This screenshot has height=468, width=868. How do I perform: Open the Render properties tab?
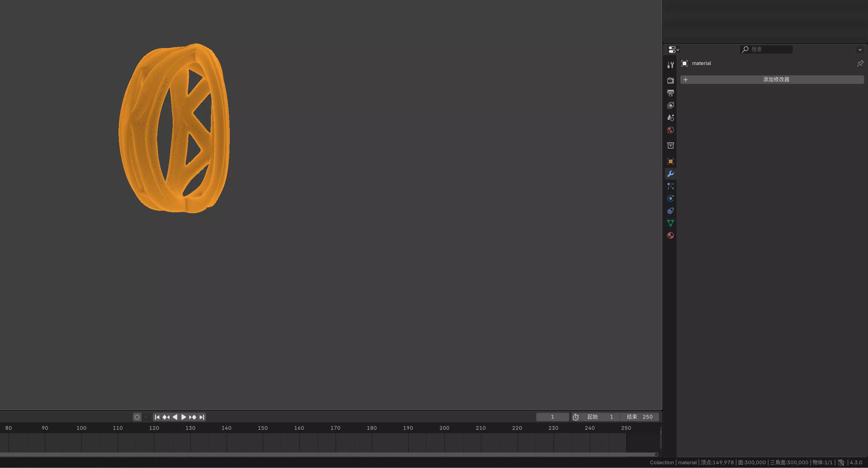(671, 80)
